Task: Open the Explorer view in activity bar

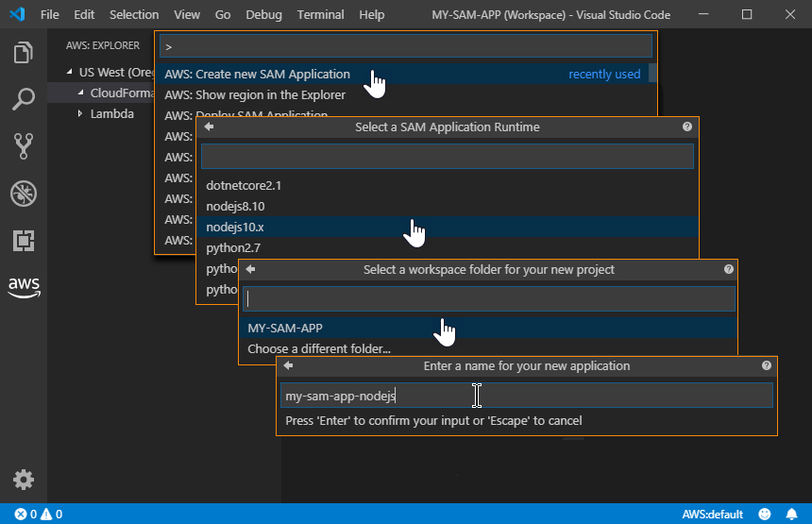Action: click(24, 53)
